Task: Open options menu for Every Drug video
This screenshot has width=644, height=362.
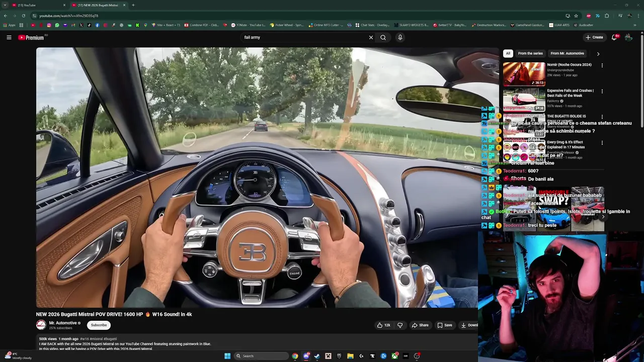Action: [x=602, y=143]
